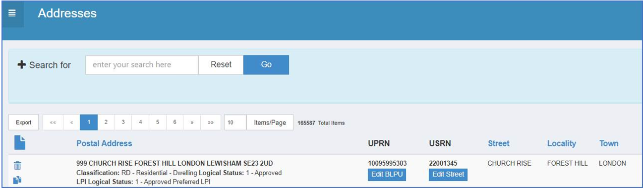Click the 165587 Total Items count
644x188 pixels.
click(321, 123)
